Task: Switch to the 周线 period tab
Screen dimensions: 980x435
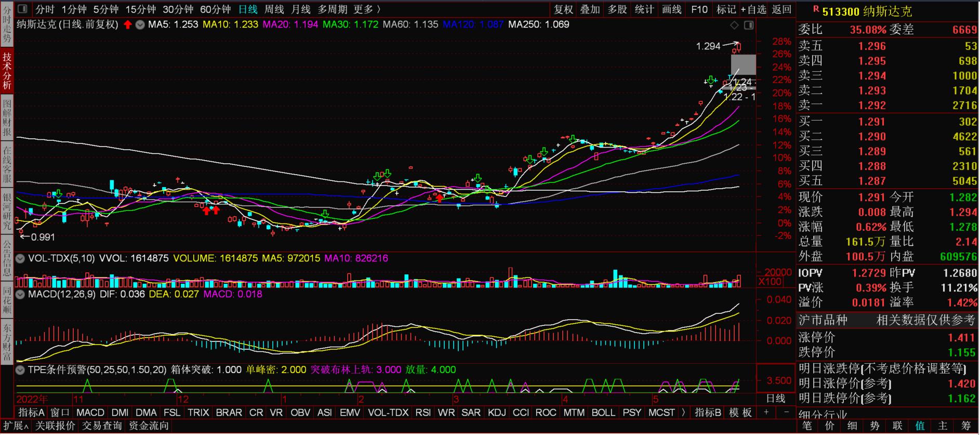Action: point(274,9)
